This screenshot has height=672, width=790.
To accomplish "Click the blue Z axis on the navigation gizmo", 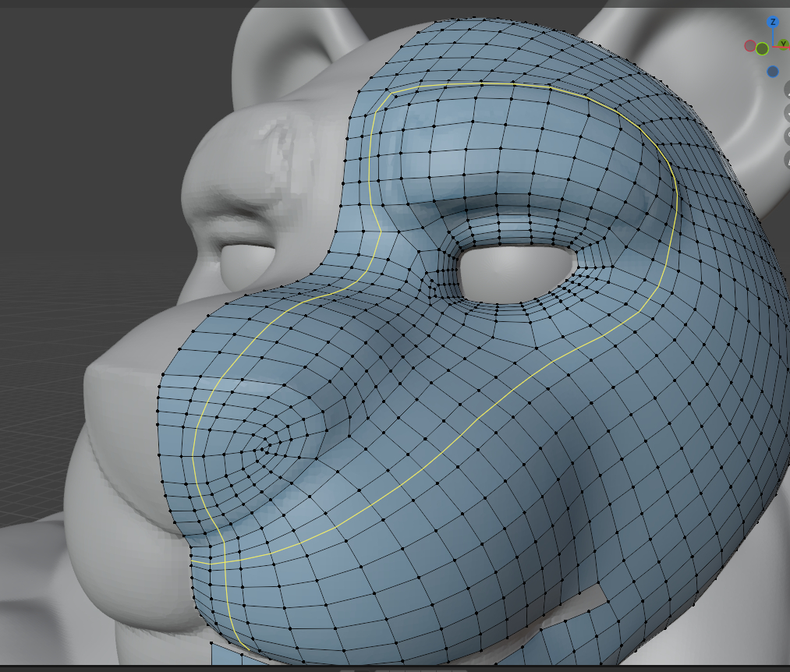I will coord(773,23).
